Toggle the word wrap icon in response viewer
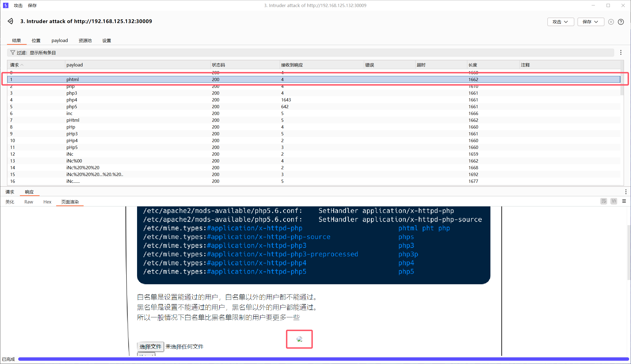Image resolution: width=631 pixels, height=364 pixels. click(x=604, y=201)
